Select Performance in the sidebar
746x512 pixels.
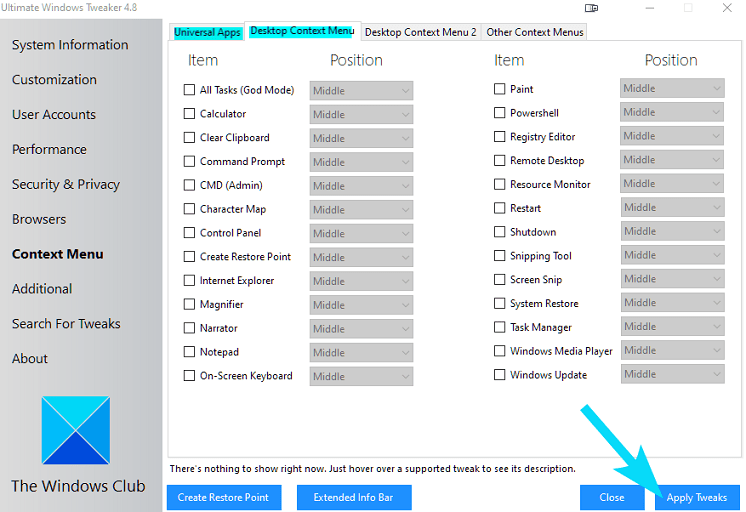[49, 149]
